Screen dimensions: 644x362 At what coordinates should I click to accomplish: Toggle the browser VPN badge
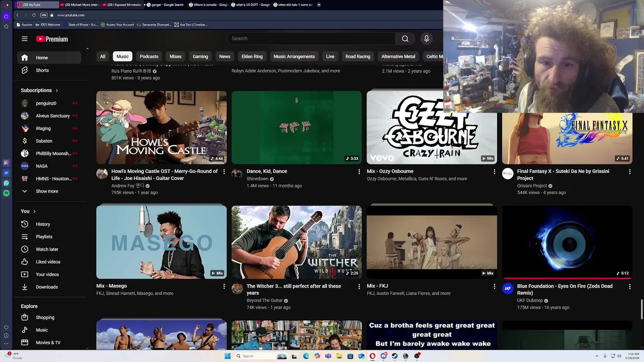pyautogui.click(x=44, y=15)
